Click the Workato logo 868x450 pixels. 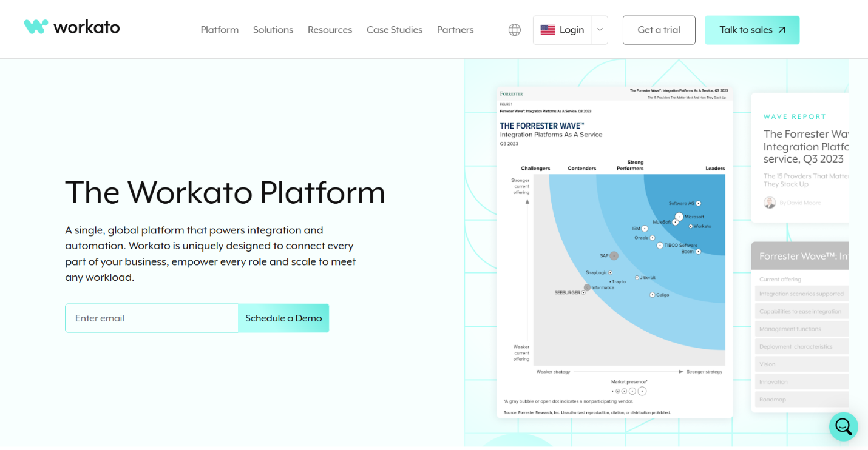click(72, 27)
